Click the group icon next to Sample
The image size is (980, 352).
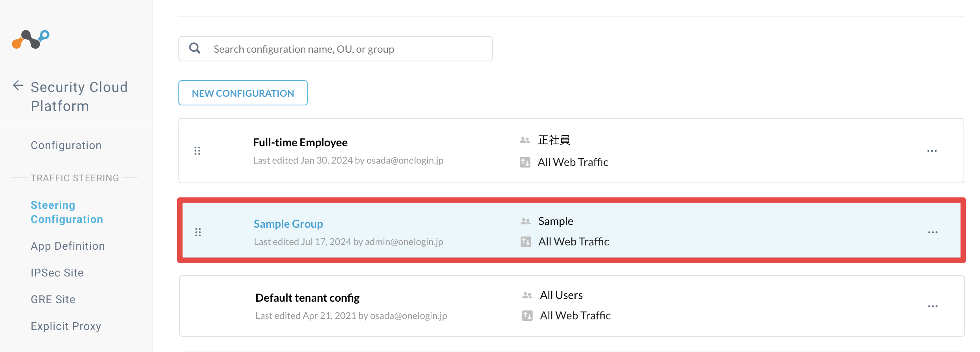tap(526, 221)
